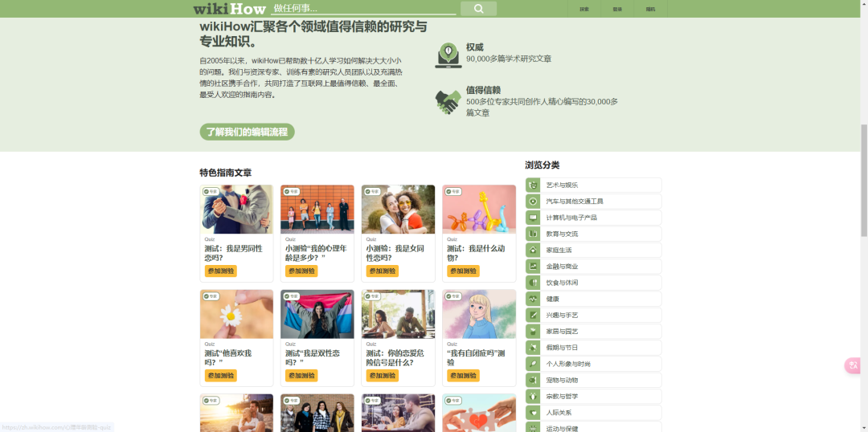Click the 饮食与休闲 fork icon
The height and width of the screenshot is (432, 868).
[x=533, y=282]
